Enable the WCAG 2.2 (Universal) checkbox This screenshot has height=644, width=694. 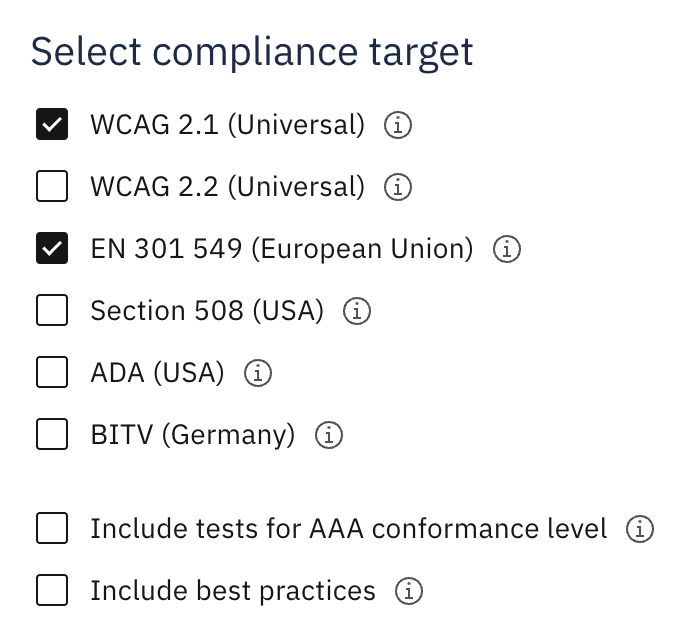click(52, 186)
